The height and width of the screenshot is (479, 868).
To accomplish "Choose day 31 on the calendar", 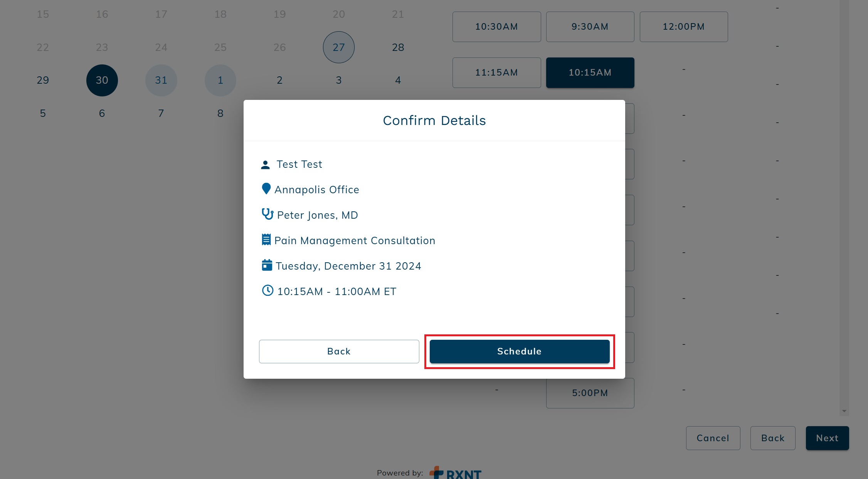I will 161,80.
